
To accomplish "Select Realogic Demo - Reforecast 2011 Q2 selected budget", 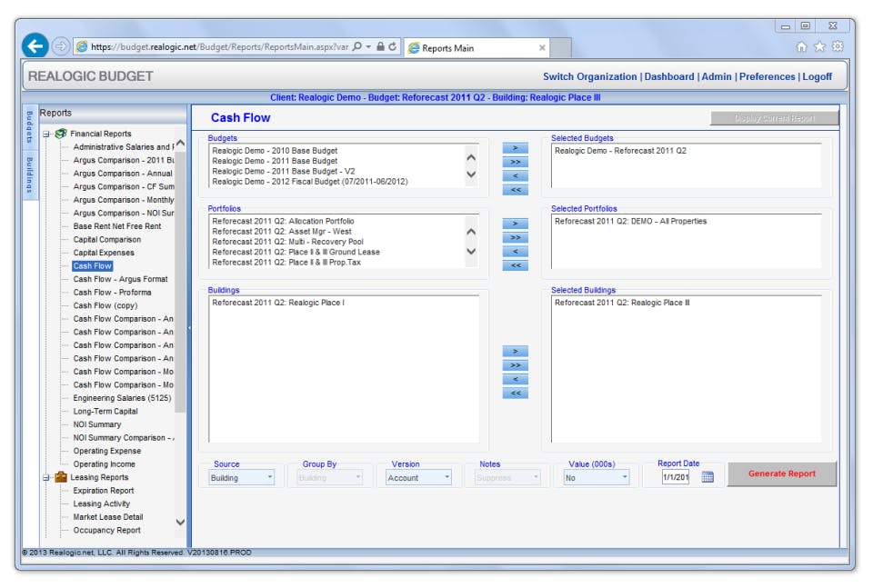I will coord(620,151).
